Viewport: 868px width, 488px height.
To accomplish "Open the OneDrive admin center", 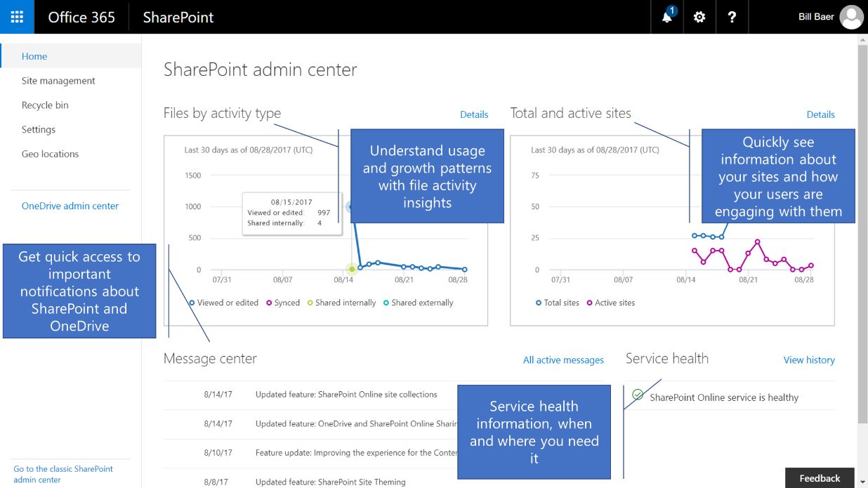I will pyautogui.click(x=70, y=205).
